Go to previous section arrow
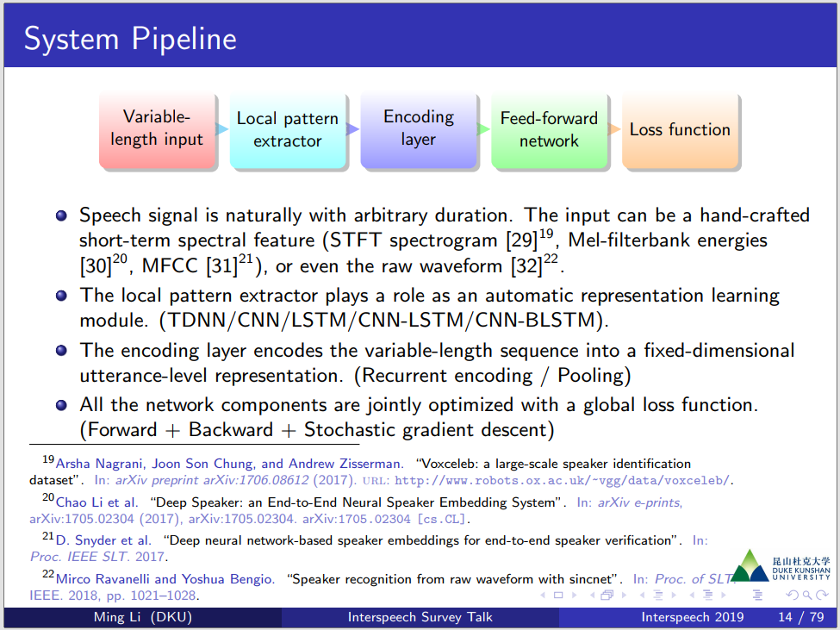840x630 pixels. coord(692,596)
